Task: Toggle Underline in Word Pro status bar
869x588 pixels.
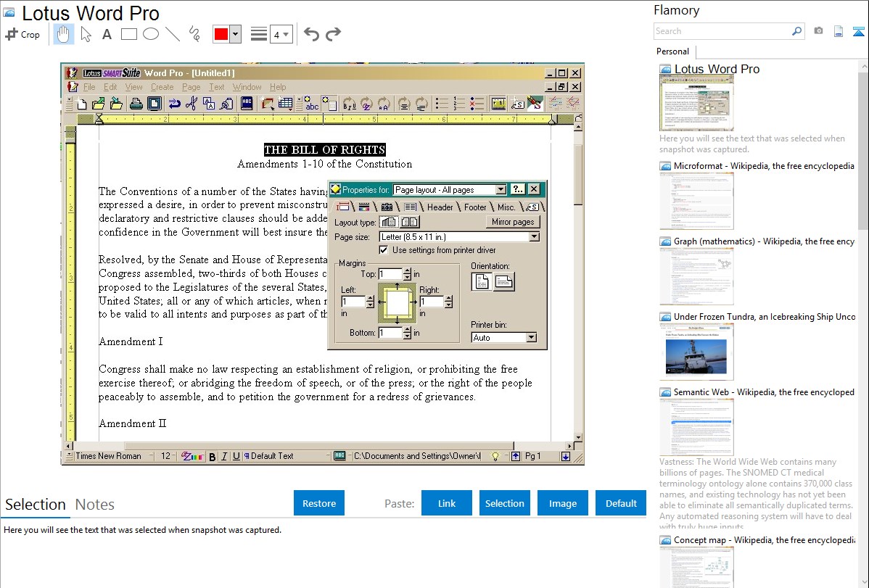Action: [236, 457]
